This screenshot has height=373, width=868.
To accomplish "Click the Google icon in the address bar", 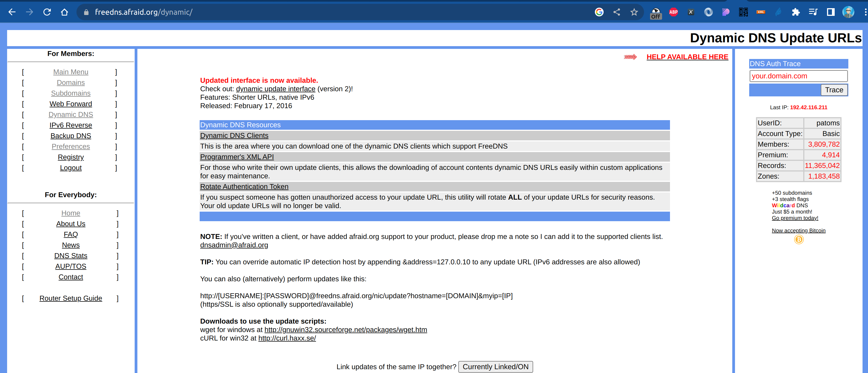I will 599,12.
